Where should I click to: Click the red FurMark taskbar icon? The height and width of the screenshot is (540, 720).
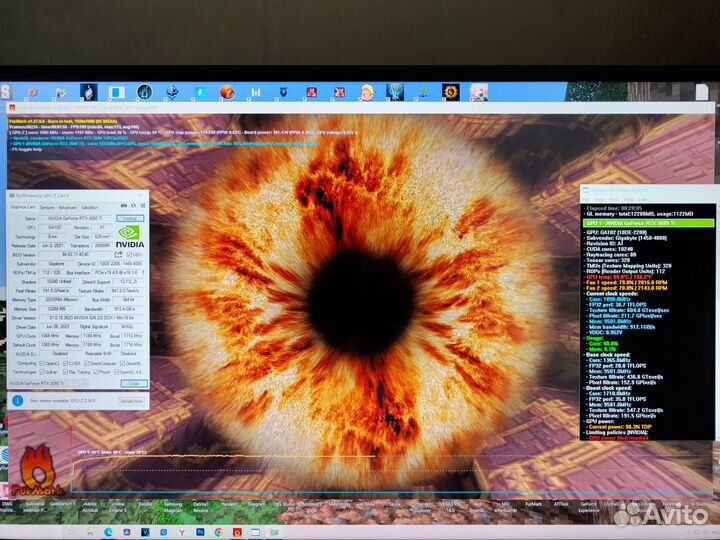237,532
